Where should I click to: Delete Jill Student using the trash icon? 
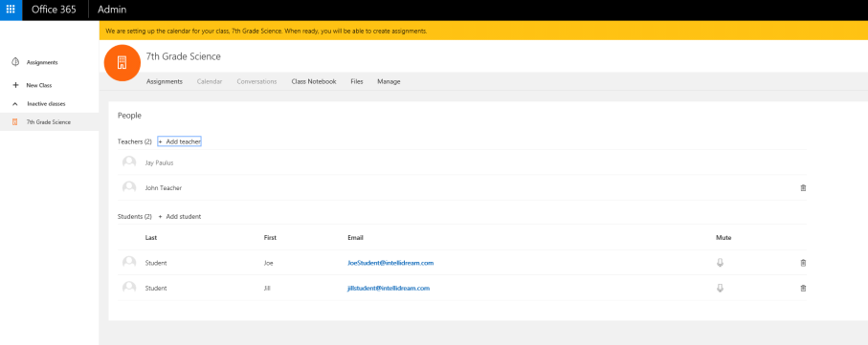click(803, 288)
